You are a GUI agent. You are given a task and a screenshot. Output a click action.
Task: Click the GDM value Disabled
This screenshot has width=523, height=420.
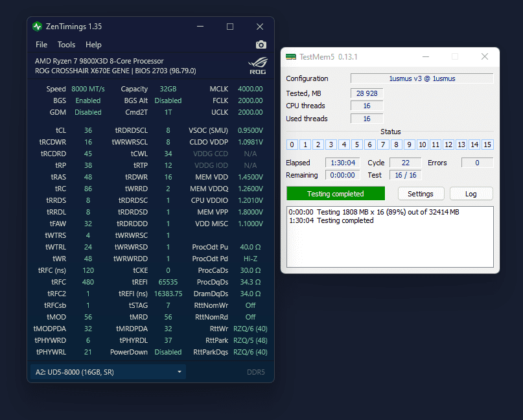[x=88, y=112]
